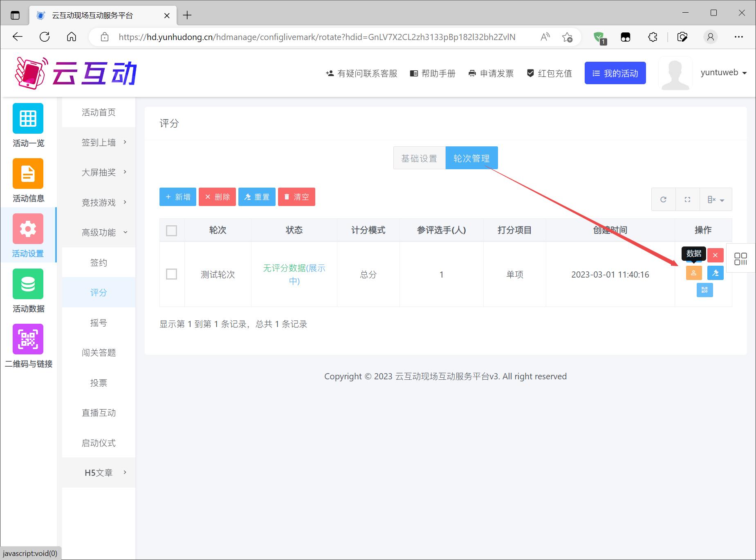
Task: Open 二维码与链接 sidebar icon
Action: [x=28, y=339]
